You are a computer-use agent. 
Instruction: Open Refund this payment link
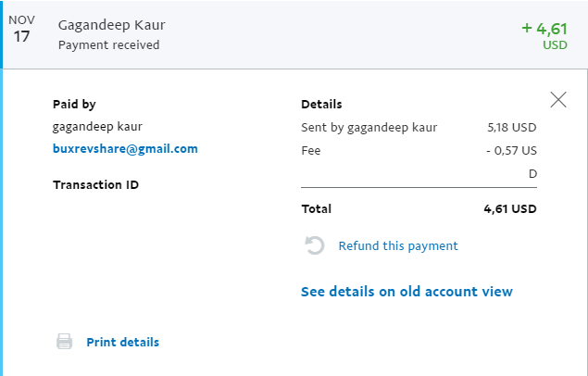(x=398, y=246)
